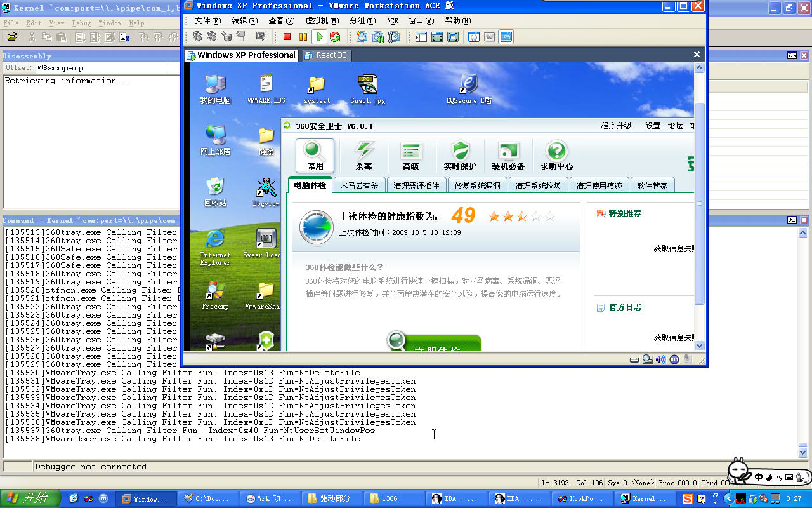Screen dimensions: 812x508
Task: Enter VMware full screen mode icon
Action: pyautogui.click(x=437, y=37)
